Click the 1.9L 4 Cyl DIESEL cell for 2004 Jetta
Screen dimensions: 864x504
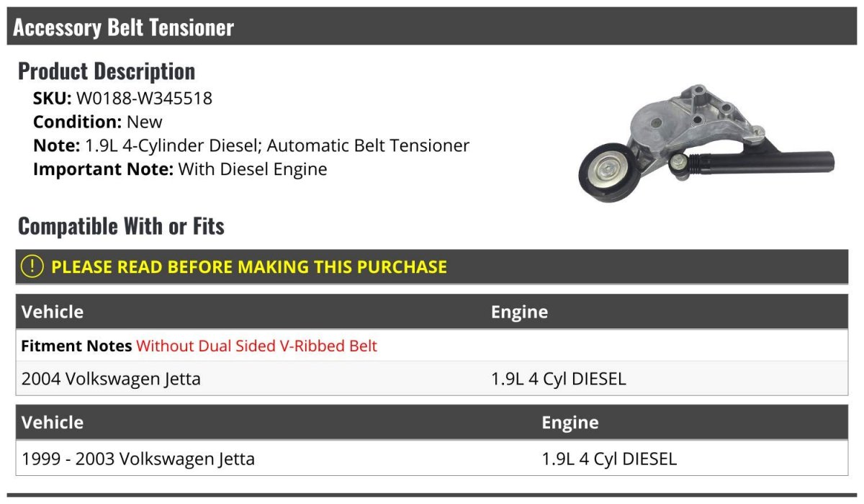(559, 378)
